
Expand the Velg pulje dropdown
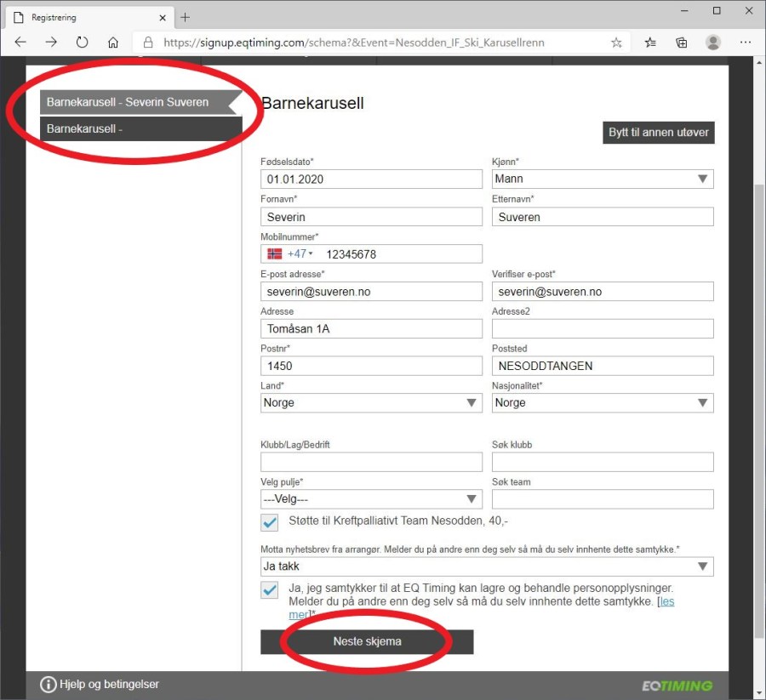(371, 499)
